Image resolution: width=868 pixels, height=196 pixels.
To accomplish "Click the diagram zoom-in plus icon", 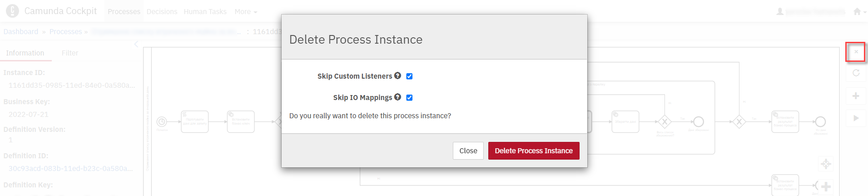I will tap(826, 186).
